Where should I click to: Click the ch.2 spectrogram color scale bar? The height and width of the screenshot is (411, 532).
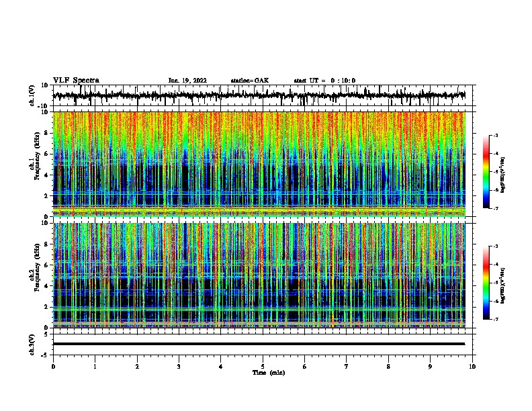pyautogui.click(x=486, y=283)
